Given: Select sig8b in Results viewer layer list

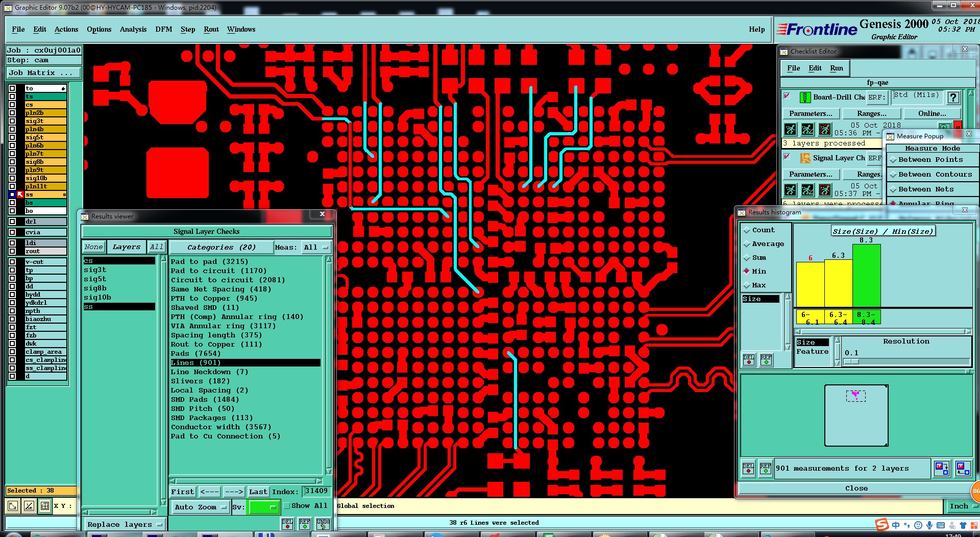Looking at the screenshot, I should (95, 288).
